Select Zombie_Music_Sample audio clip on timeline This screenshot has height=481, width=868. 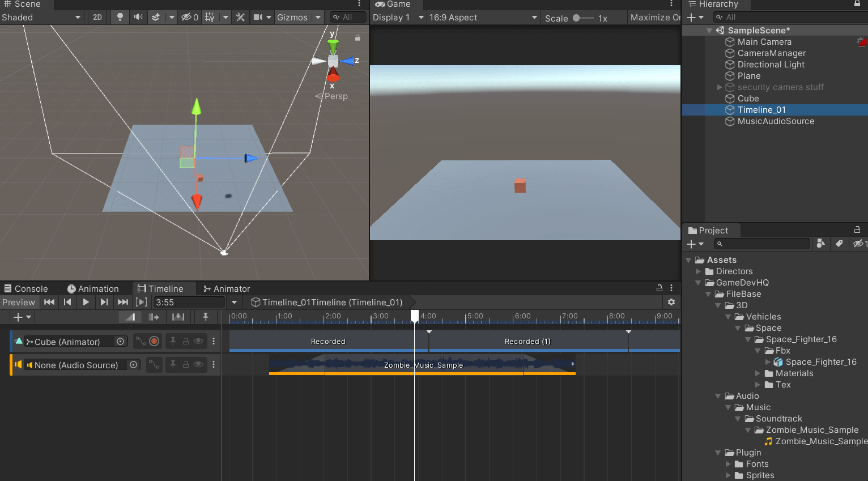[423, 365]
